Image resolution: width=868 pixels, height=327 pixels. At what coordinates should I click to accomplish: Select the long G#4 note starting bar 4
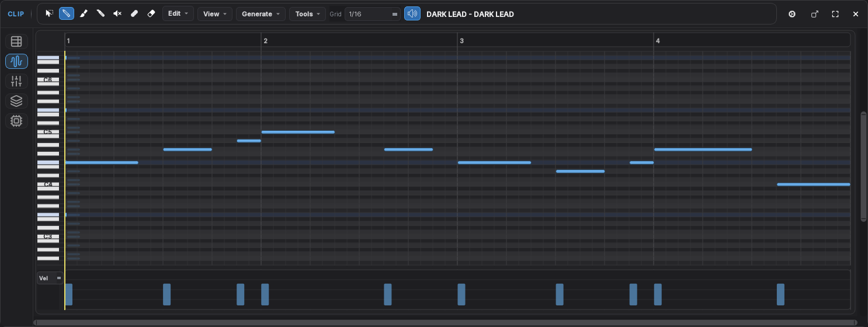703,149
